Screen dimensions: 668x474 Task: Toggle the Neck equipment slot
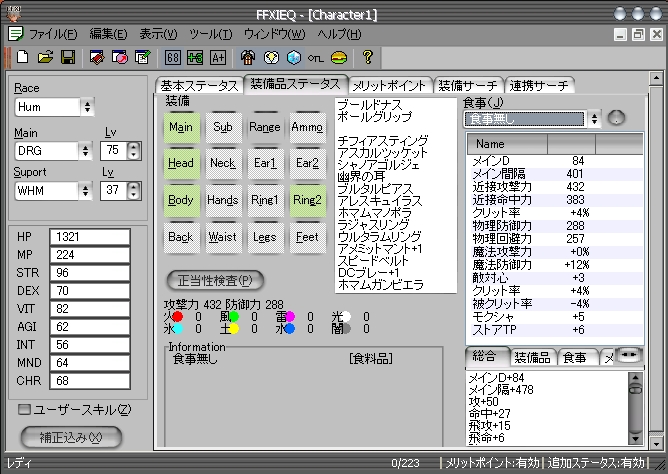coord(223,164)
